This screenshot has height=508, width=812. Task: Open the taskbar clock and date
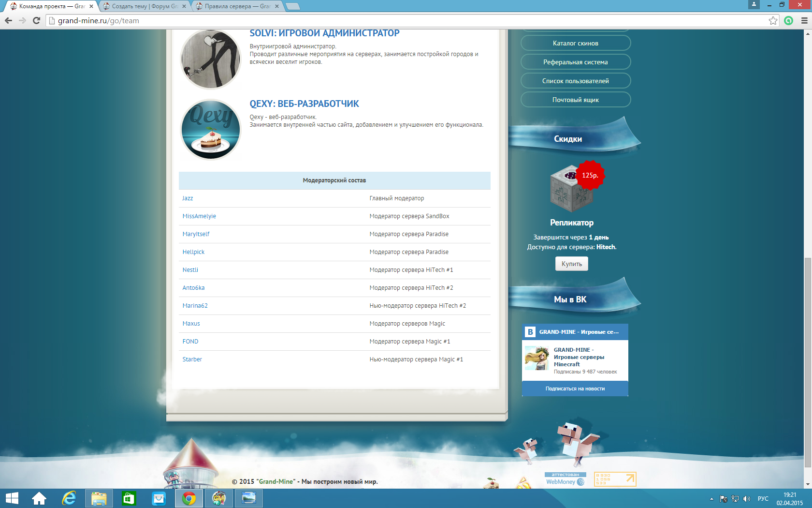pyautogui.click(x=790, y=499)
